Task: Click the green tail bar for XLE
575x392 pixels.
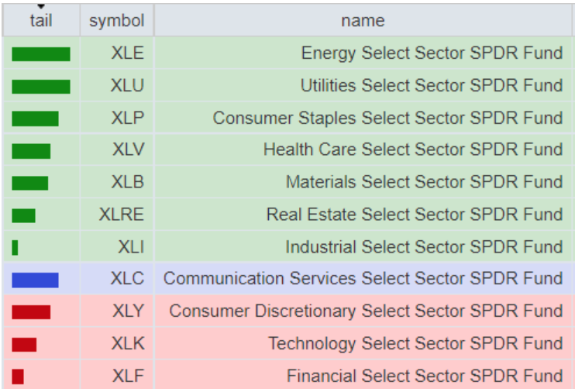Action: (40, 54)
